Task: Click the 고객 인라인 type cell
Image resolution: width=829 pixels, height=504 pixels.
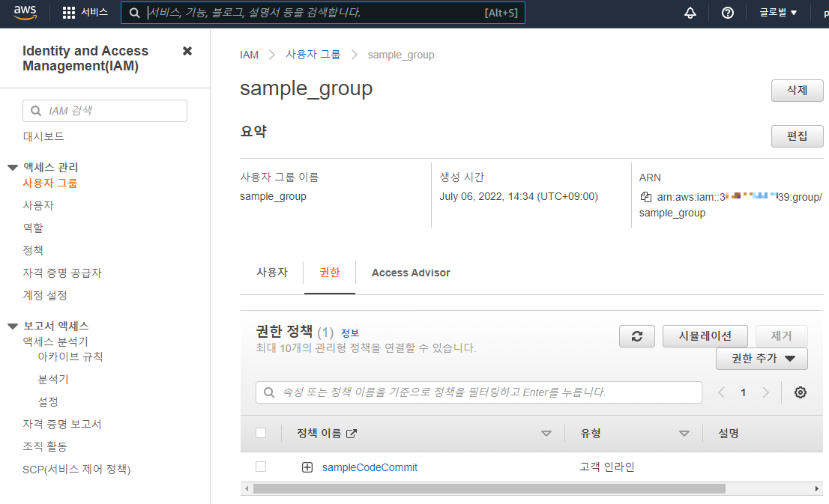Action: point(607,467)
